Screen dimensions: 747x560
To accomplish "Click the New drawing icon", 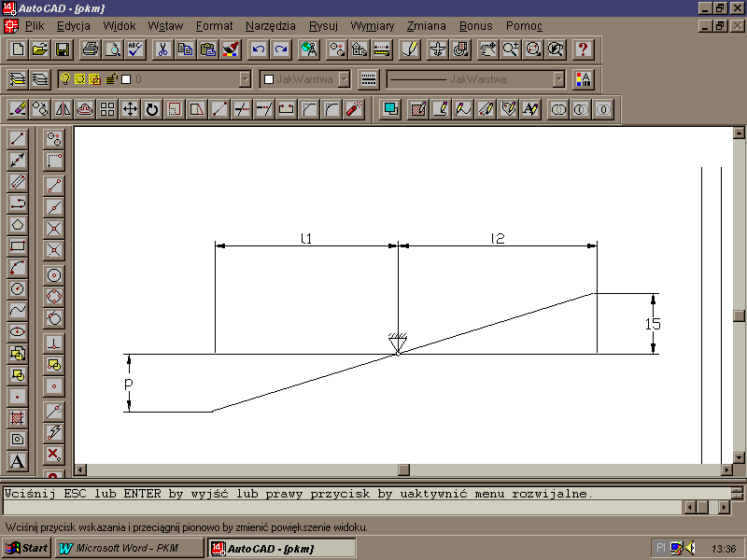I will point(18,49).
